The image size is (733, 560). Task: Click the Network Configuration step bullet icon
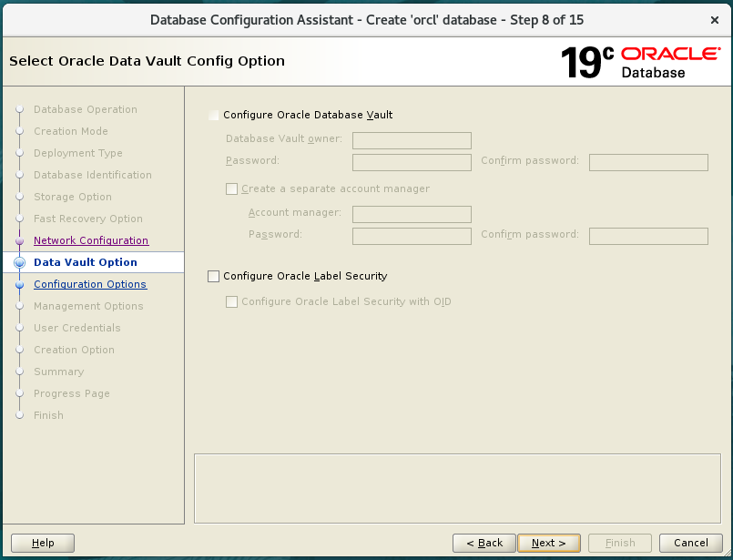click(20, 240)
